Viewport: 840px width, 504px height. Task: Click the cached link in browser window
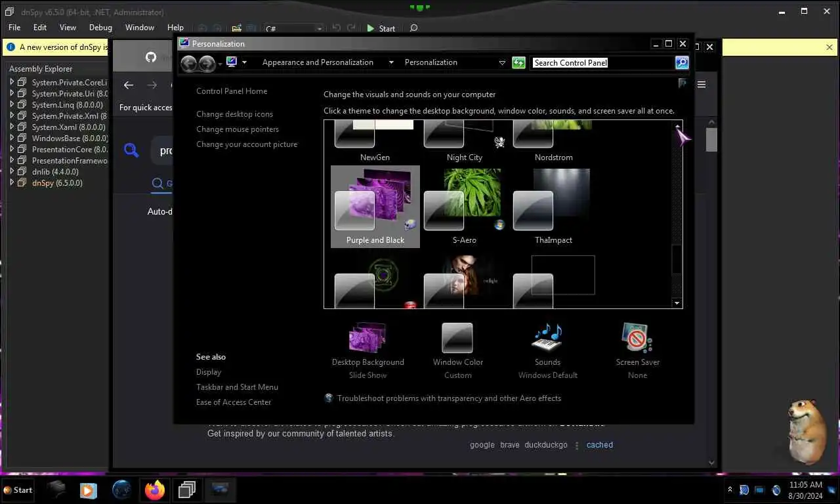tap(600, 445)
